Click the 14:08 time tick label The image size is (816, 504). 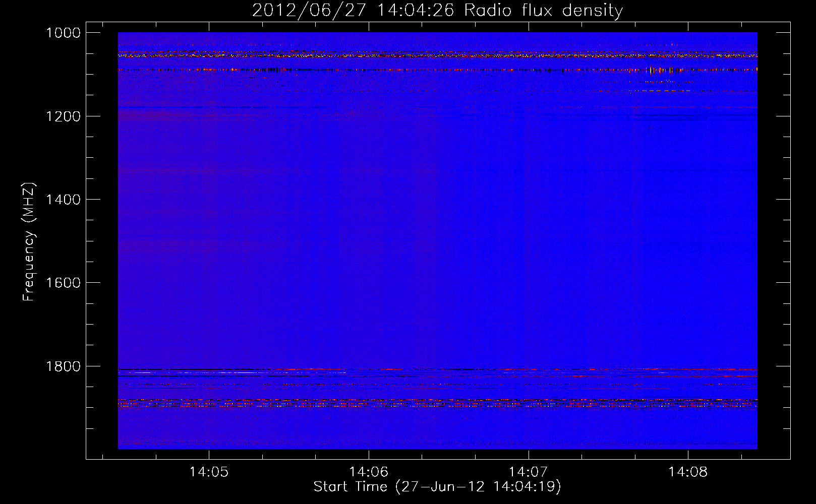pos(688,472)
